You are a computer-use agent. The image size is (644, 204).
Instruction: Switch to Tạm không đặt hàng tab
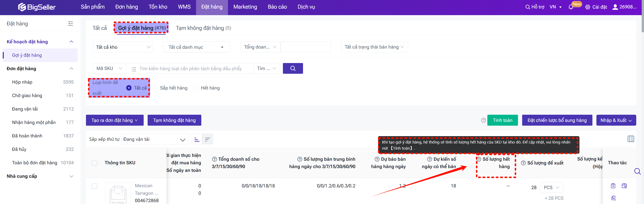click(203, 28)
